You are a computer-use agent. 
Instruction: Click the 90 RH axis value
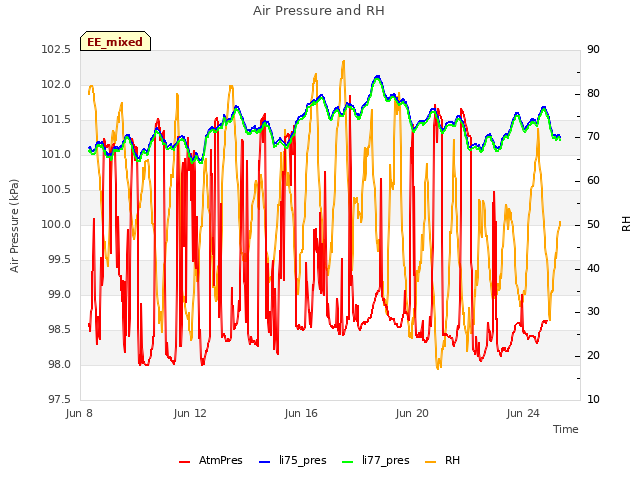point(593,50)
